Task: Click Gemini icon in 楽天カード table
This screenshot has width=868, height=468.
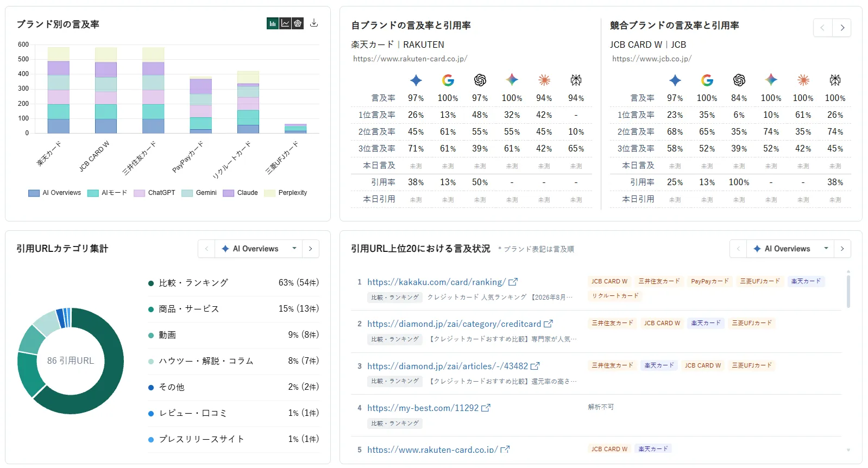Action: coord(512,80)
